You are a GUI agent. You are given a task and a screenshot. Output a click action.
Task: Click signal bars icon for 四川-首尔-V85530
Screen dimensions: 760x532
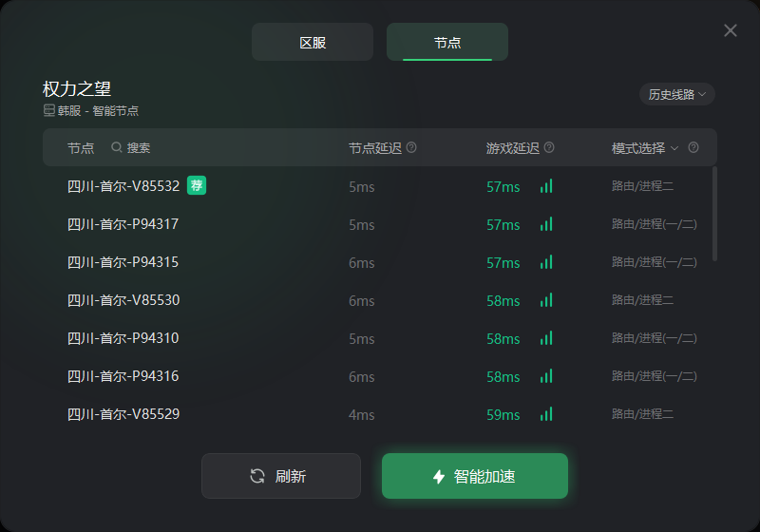pos(546,300)
